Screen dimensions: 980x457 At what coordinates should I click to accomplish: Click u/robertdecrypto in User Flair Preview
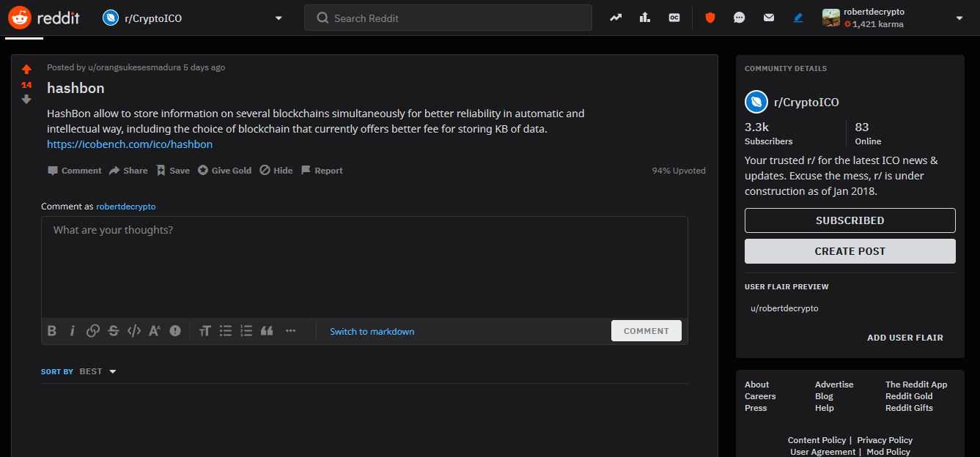tap(784, 308)
